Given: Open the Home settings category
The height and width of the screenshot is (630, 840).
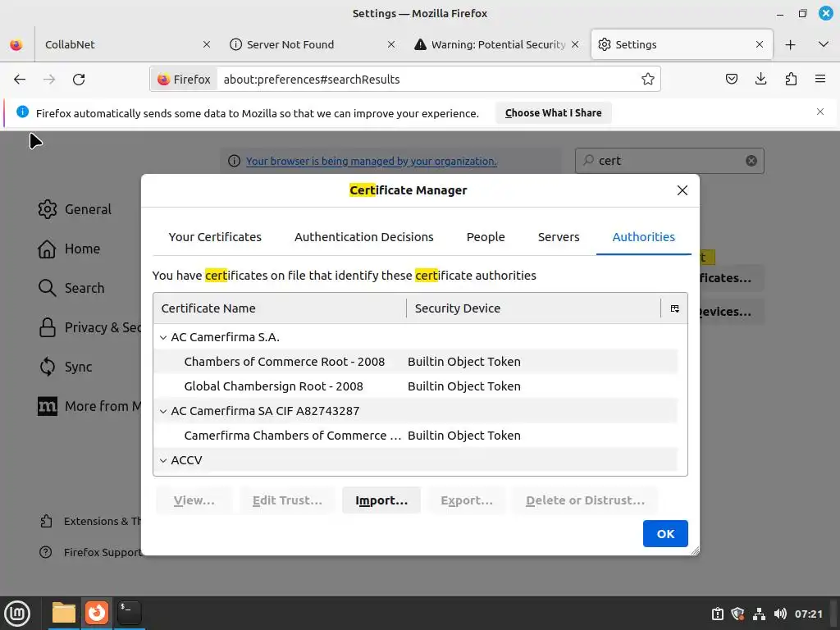Looking at the screenshot, I should [69, 249].
